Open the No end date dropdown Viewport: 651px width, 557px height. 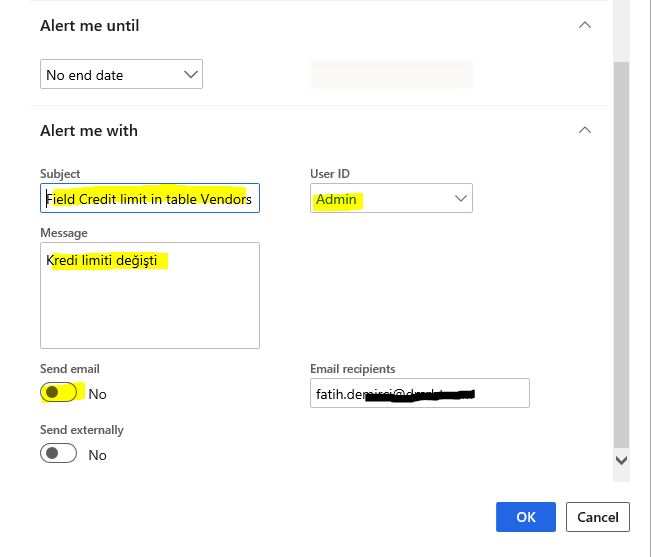pyautogui.click(x=121, y=74)
